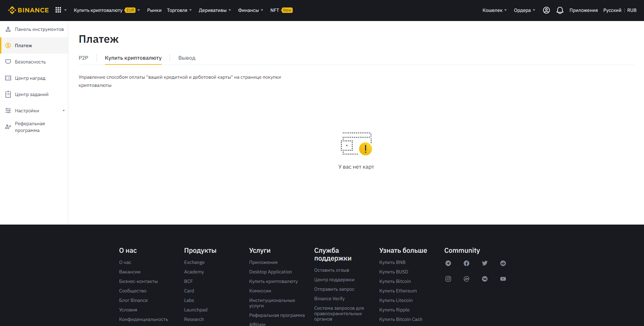This screenshot has height=326, width=644.
Task: Open the Купить Bitcoin Cash footer link
Action: coord(400,319)
